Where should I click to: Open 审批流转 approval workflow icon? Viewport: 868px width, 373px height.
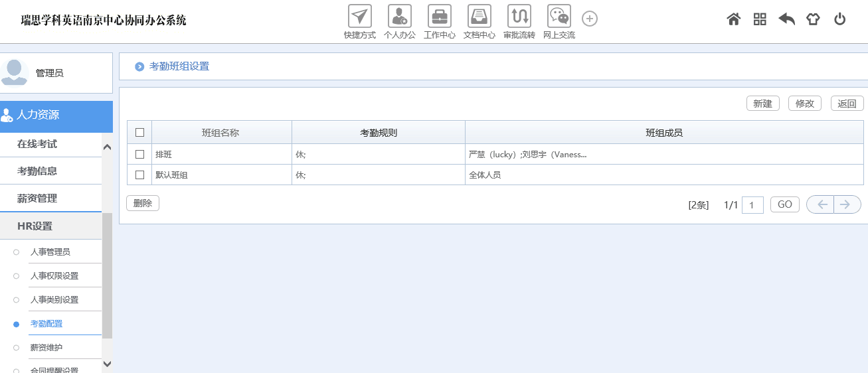(519, 17)
